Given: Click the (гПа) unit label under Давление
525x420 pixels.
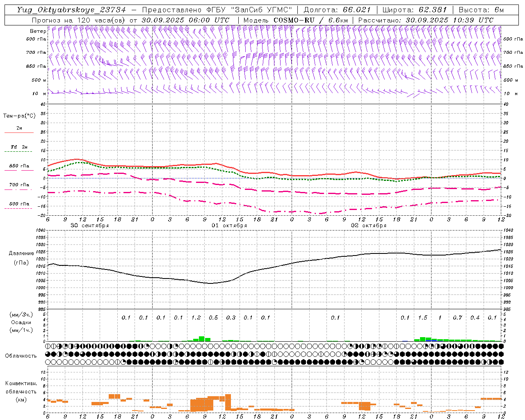Looking at the screenshot, I should [x=21, y=263].
